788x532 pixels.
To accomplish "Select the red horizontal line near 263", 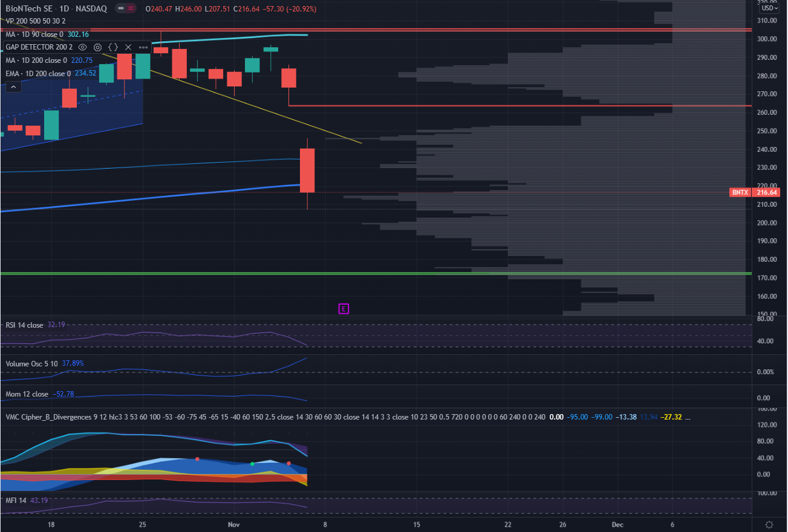I will point(520,105).
